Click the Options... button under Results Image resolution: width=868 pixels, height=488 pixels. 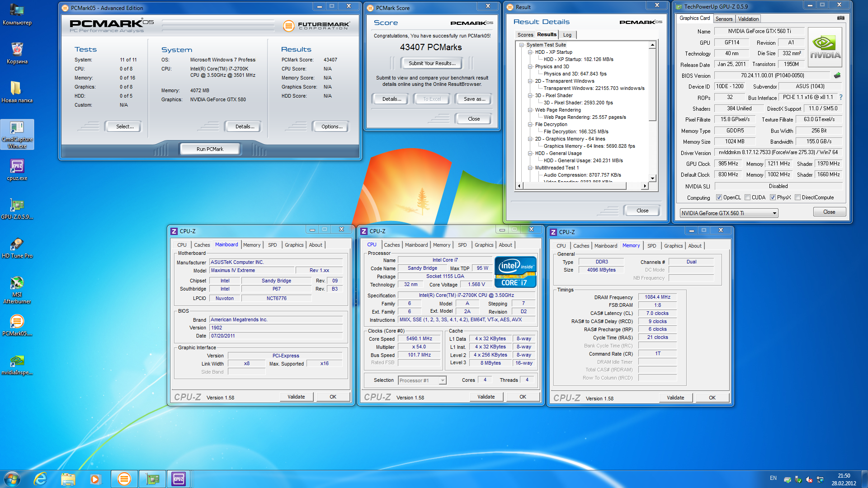[x=331, y=127]
